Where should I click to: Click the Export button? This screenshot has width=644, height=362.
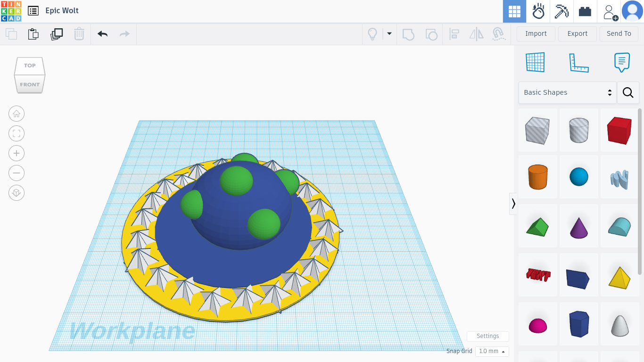click(578, 33)
